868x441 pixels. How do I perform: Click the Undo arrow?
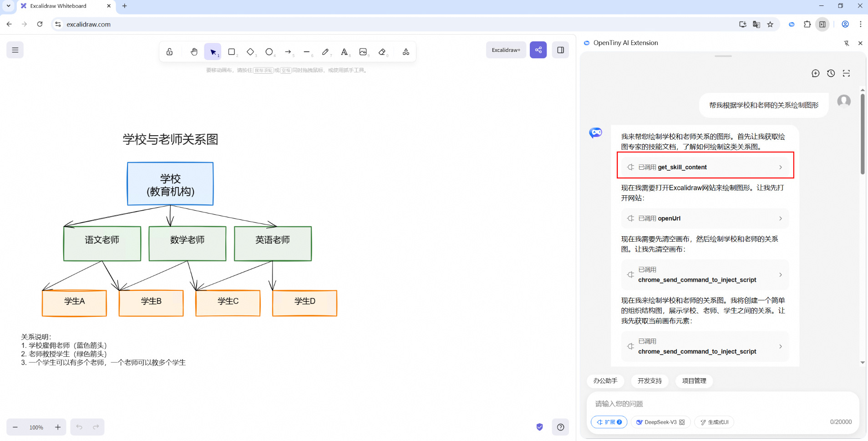click(79, 427)
